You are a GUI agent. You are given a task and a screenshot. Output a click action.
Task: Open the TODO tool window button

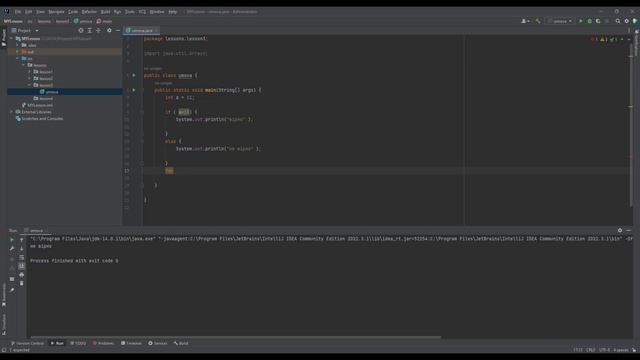coord(78,344)
